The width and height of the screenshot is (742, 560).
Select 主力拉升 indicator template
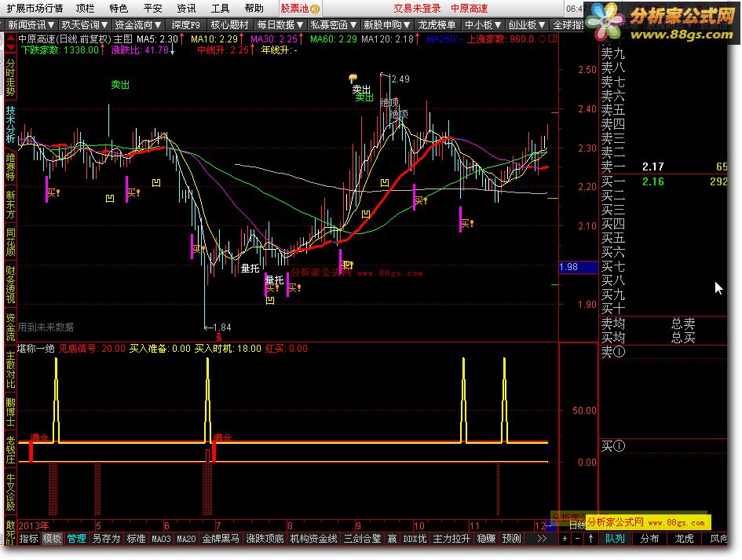coord(451,539)
